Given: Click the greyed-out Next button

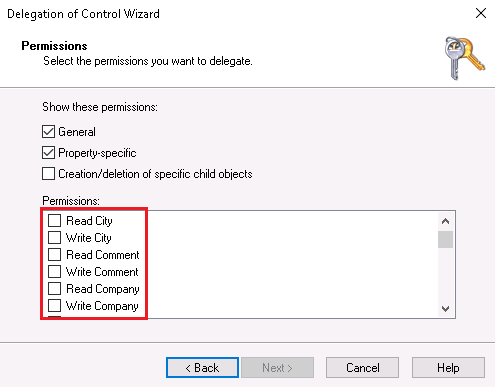Looking at the screenshot, I should coord(277,368).
